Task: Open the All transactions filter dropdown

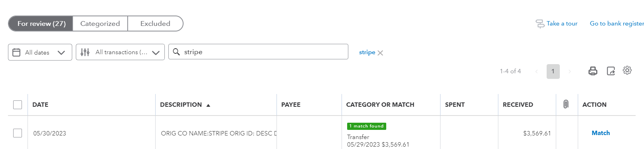Action: click(120, 52)
